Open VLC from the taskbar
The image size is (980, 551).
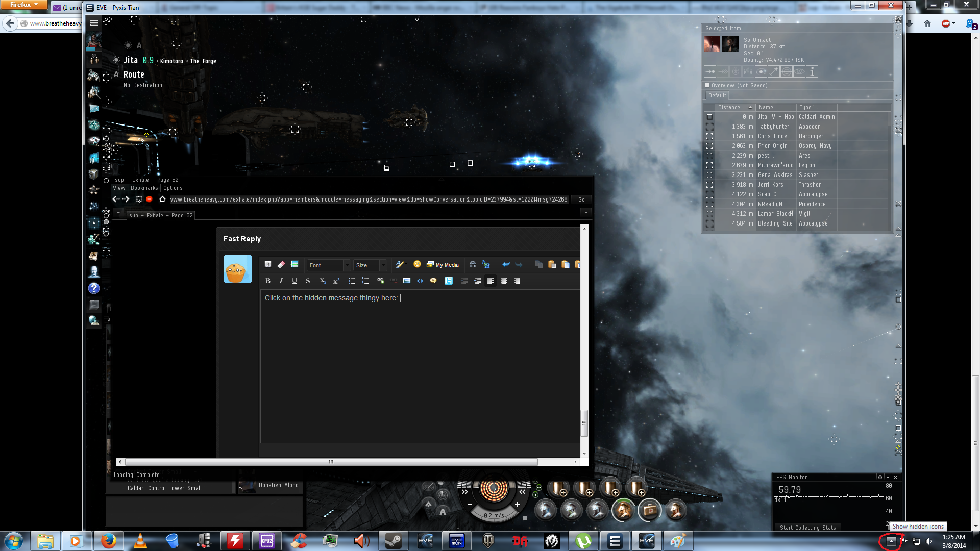pyautogui.click(x=140, y=541)
